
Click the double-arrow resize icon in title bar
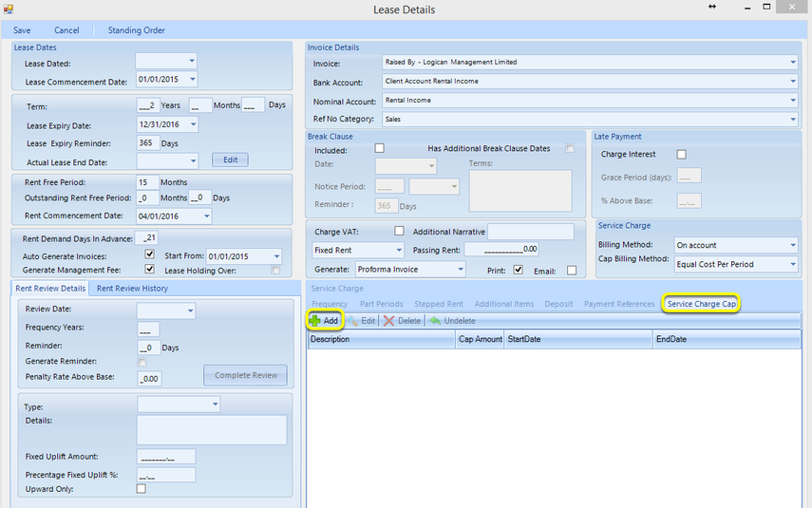[712, 7]
